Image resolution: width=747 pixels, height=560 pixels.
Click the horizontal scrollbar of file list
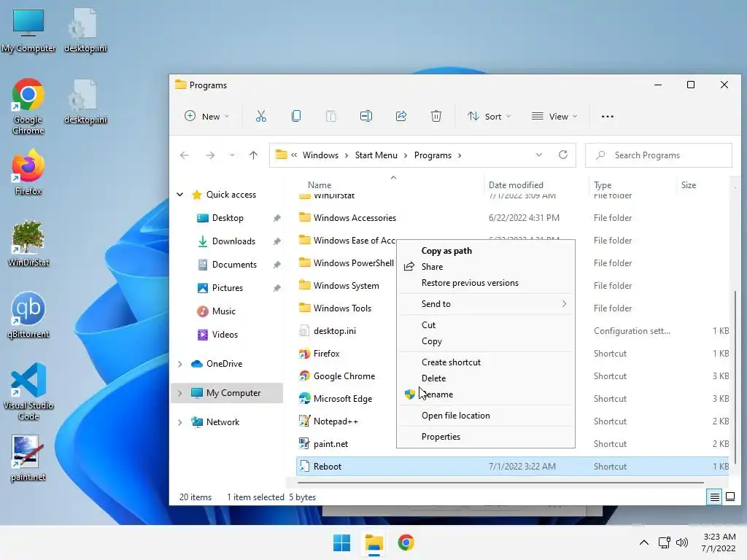pos(500,483)
